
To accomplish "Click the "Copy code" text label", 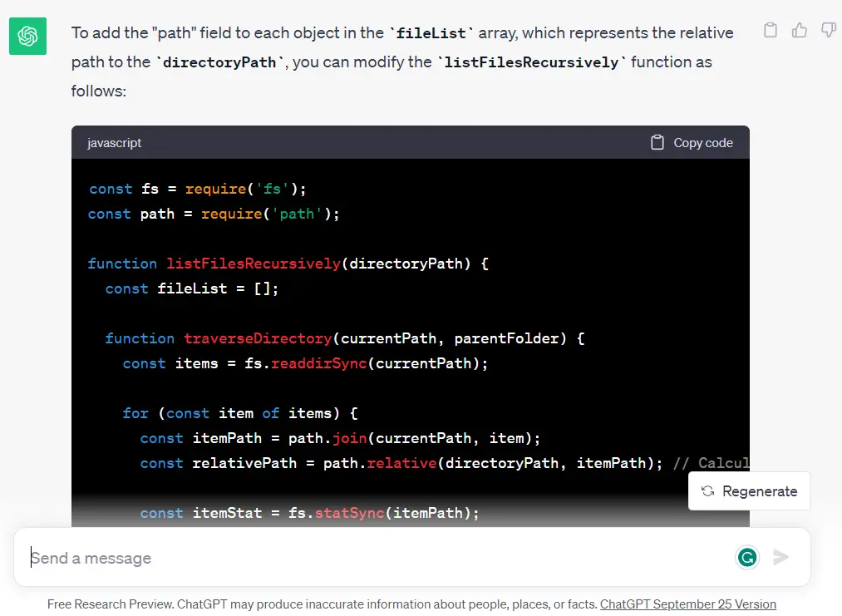I will coord(702,143).
